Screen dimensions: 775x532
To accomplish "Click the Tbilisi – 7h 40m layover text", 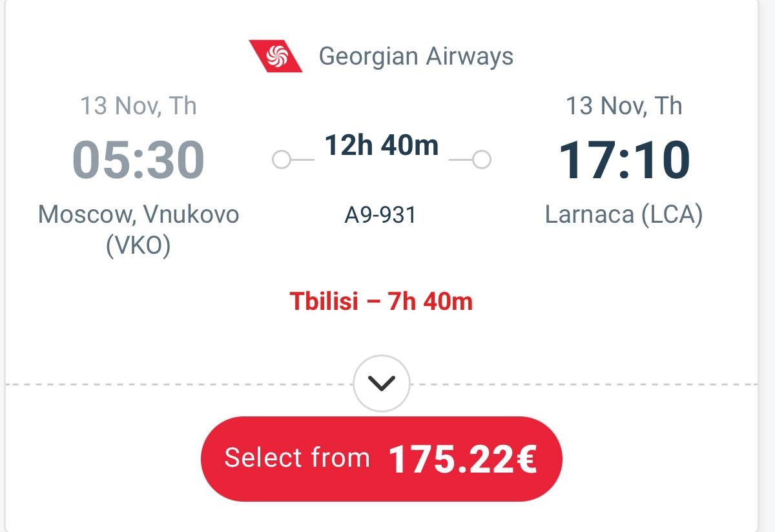I will click(x=381, y=302).
